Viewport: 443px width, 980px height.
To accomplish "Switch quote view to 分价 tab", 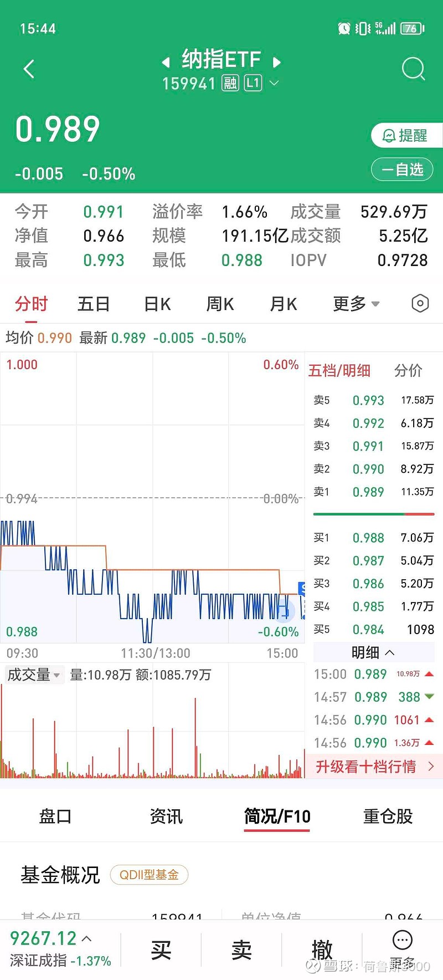I will pyautogui.click(x=408, y=371).
